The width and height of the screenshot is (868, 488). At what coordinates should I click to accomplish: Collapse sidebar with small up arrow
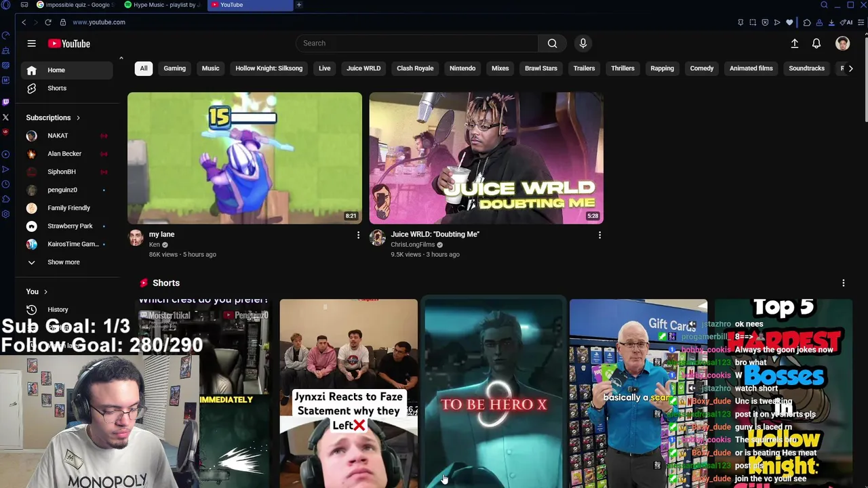tap(121, 58)
